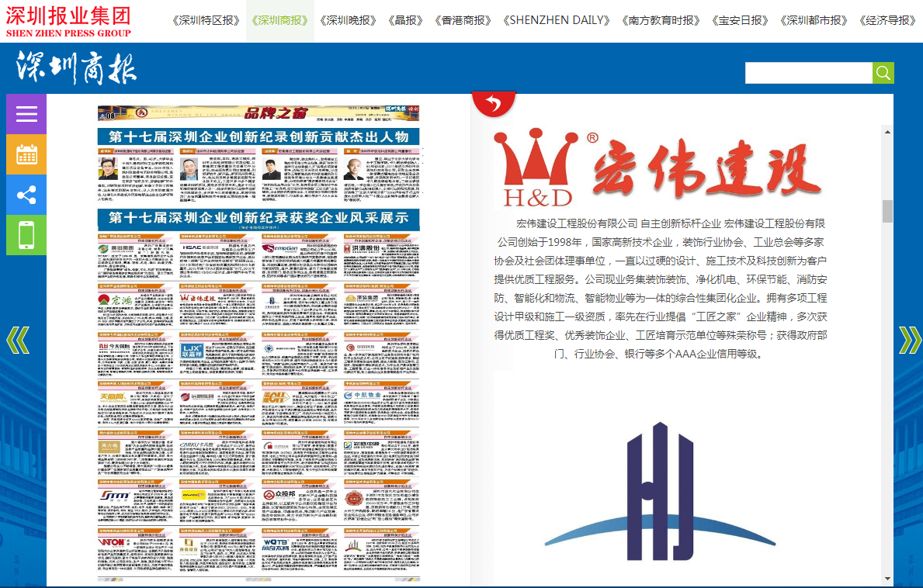Click the article panel scrollbar thumb

click(888, 211)
